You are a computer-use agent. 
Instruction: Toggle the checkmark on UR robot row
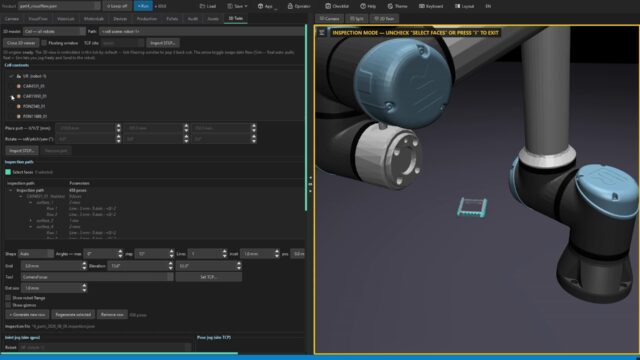(x=11, y=76)
